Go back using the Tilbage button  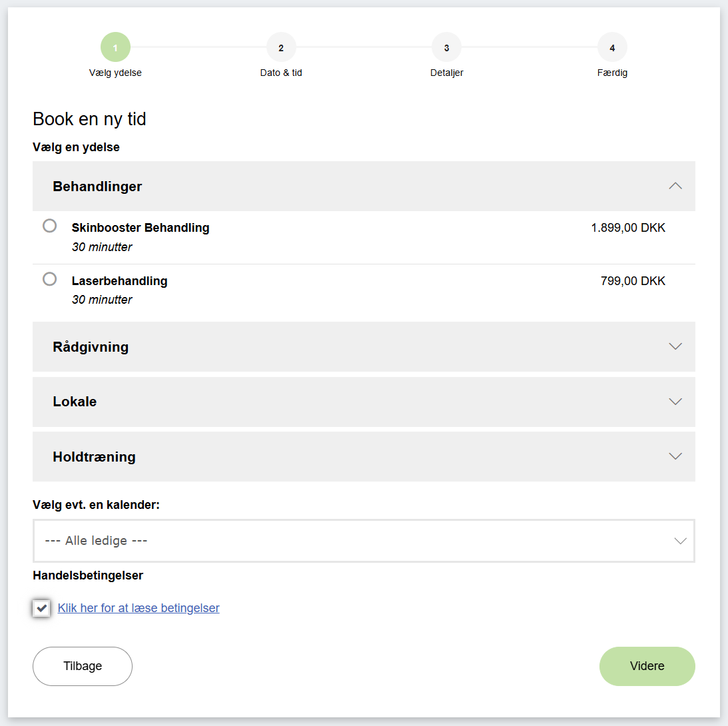pos(82,666)
